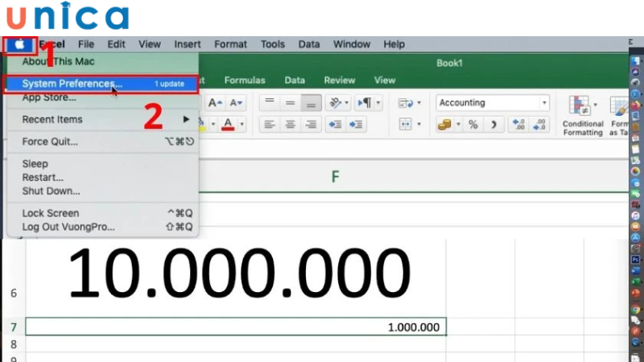
Task: Open the Conditional Formatting dropdown arrow
Action: pyautogui.click(x=595, y=105)
